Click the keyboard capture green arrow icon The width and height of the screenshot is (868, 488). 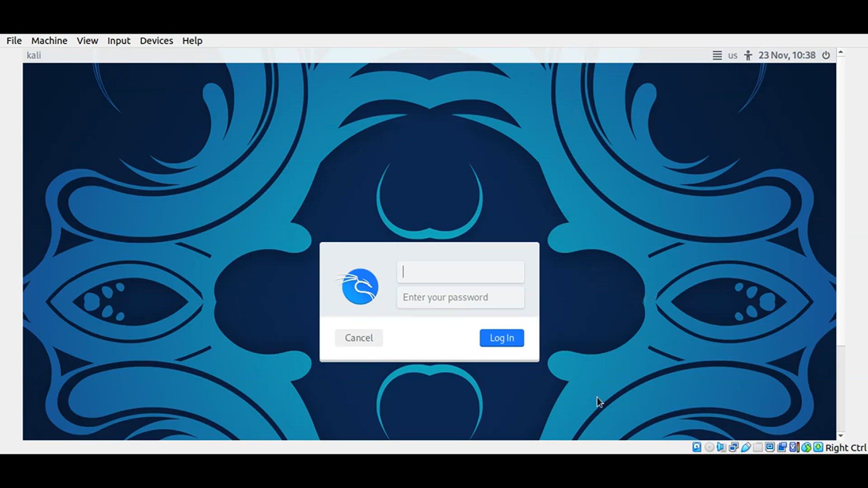coord(818,447)
